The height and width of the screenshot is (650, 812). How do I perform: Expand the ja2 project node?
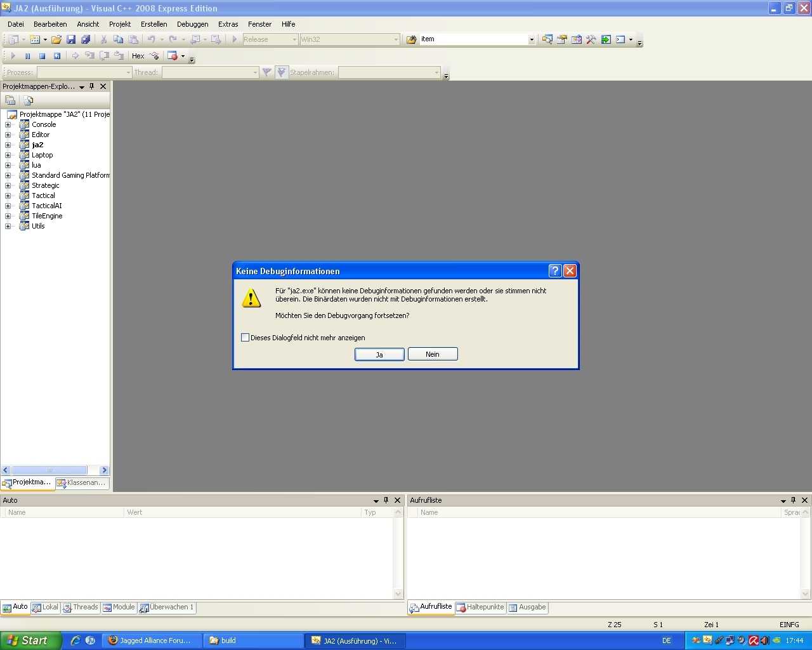pos(8,145)
